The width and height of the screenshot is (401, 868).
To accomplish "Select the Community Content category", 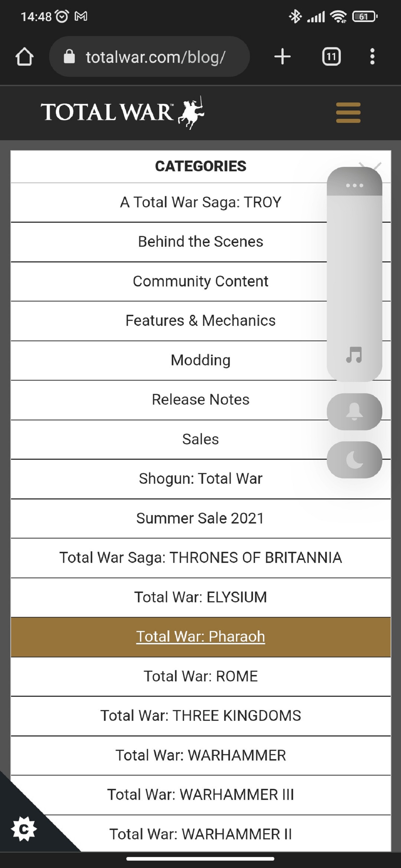I will tap(200, 281).
